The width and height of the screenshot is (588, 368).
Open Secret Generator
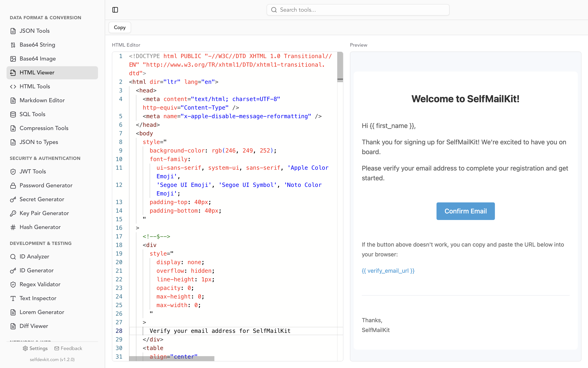click(x=52, y=199)
